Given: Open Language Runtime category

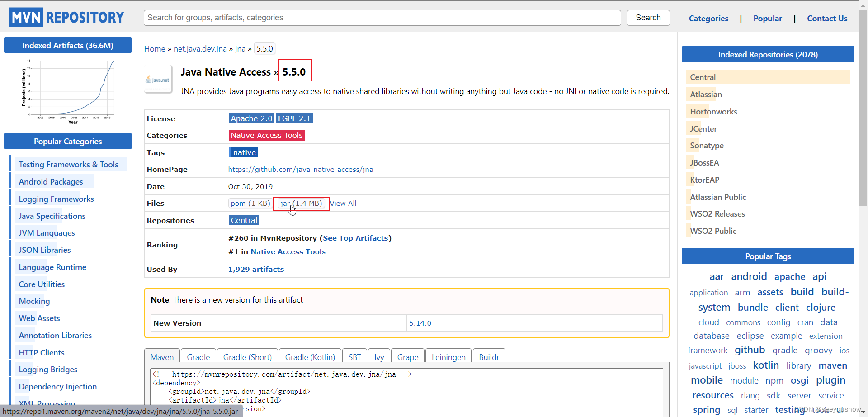Looking at the screenshot, I should pos(52,267).
